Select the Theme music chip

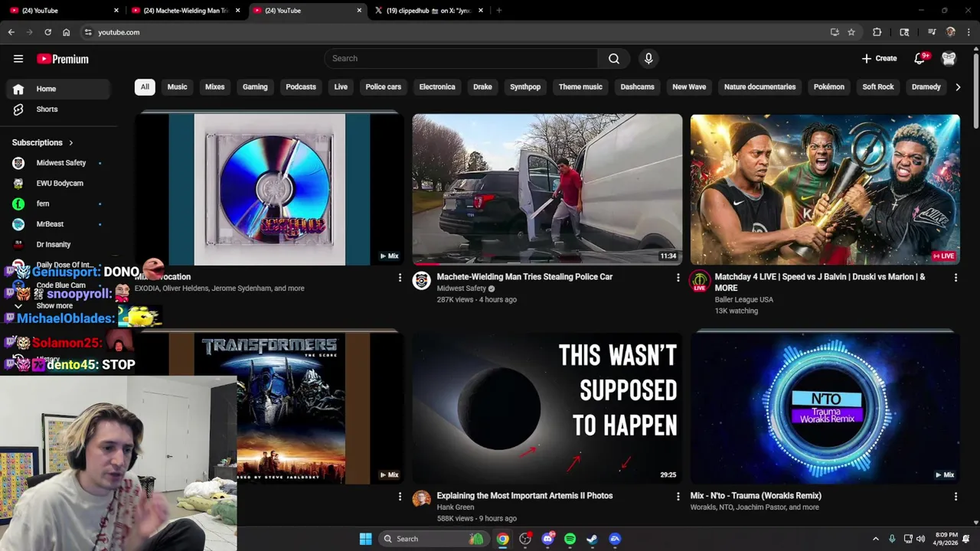580,86
